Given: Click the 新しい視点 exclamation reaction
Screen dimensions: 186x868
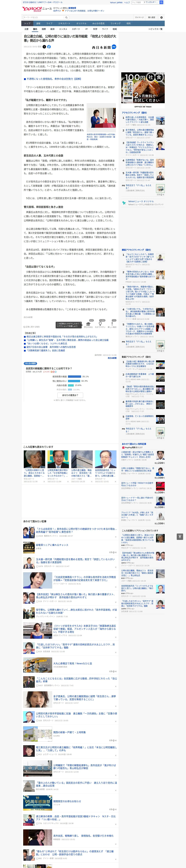Looking at the screenshot, I should click(x=112, y=323).
